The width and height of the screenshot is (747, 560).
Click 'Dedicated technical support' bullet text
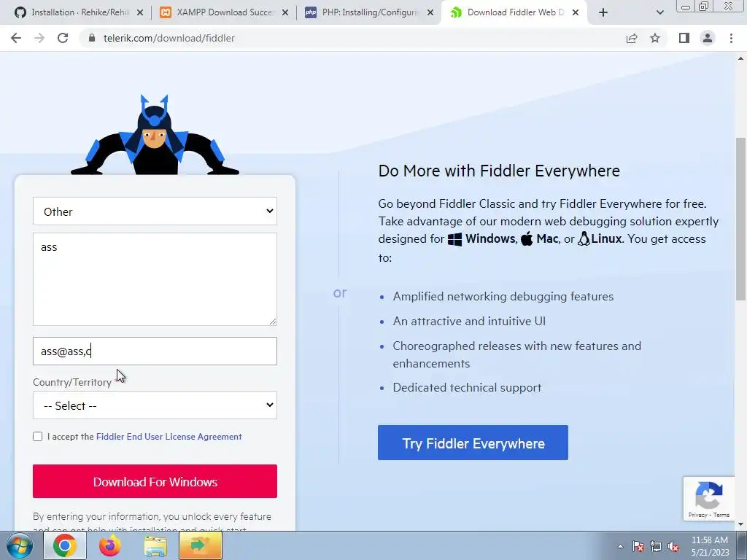tap(467, 388)
